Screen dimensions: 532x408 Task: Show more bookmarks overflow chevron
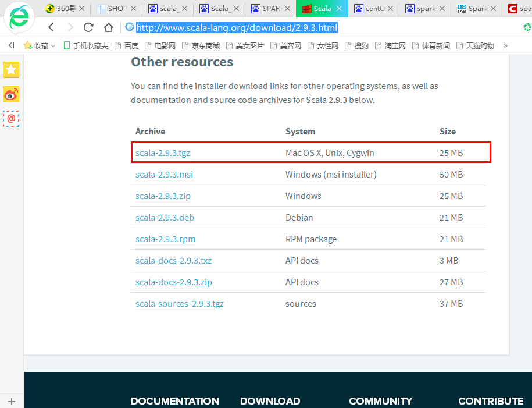[505, 45]
